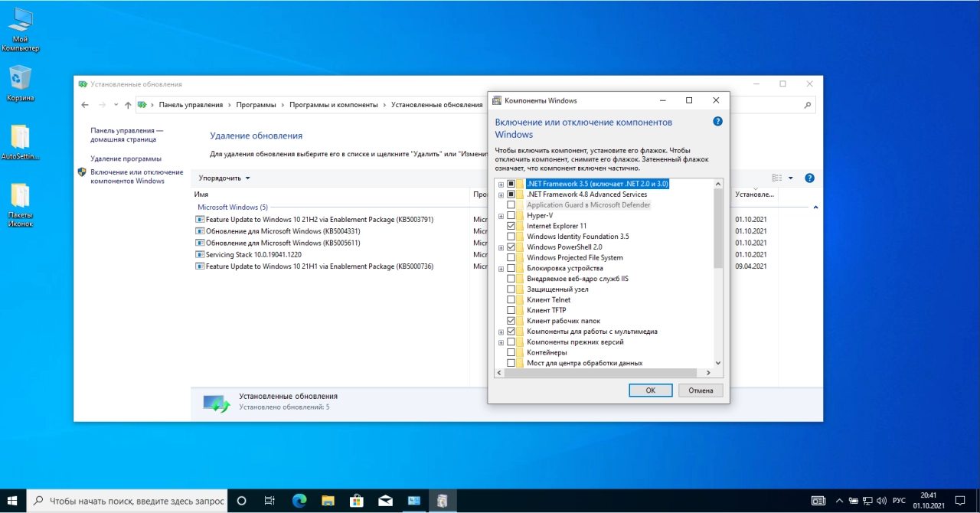Click Программы и компоненты breadcrumb
This screenshot has height=513, width=980.
tap(333, 105)
